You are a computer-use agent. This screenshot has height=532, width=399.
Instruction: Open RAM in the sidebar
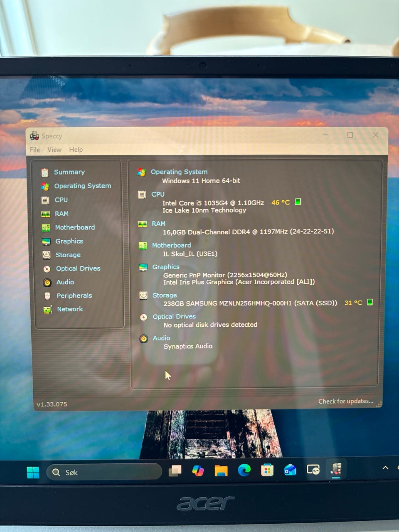coord(62,214)
